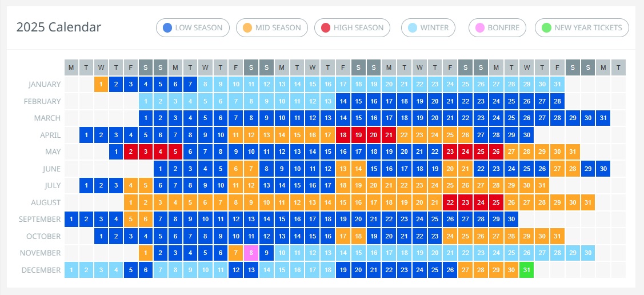Pick the pink Bonfire day November 8

[251, 253]
